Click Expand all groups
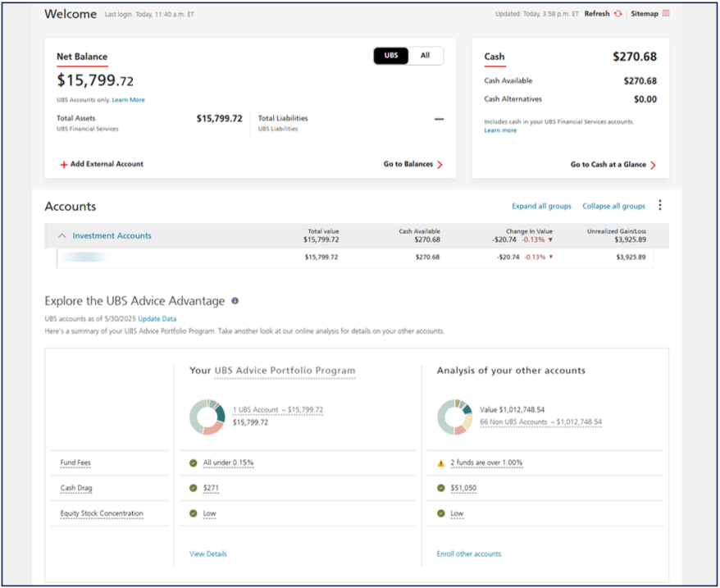The width and height of the screenshot is (720, 588). point(541,207)
